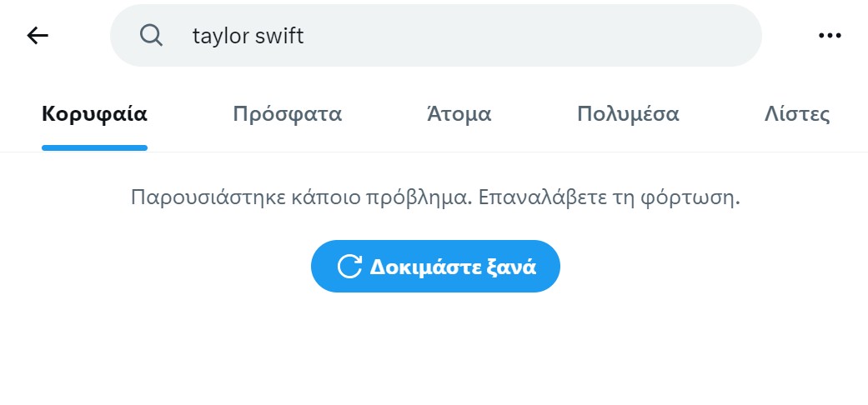
Task: Click blank area below the retry button
Action: [435, 348]
